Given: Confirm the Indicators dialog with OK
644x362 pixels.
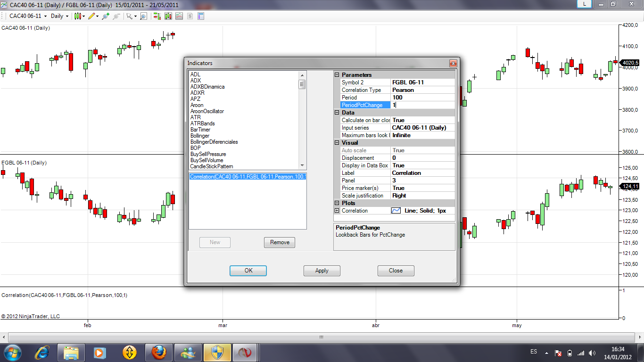Looking at the screenshot, I should click(248, 271).
